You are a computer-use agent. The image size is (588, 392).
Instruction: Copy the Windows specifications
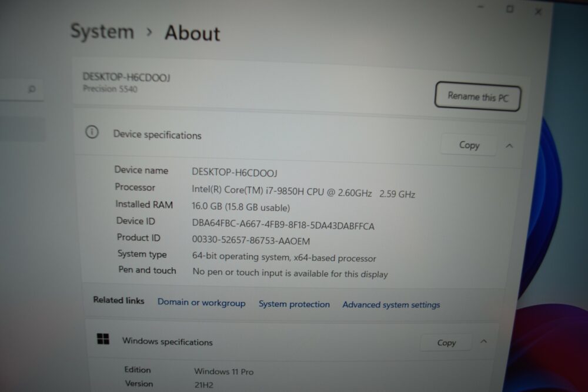click(x=446, y=343)
